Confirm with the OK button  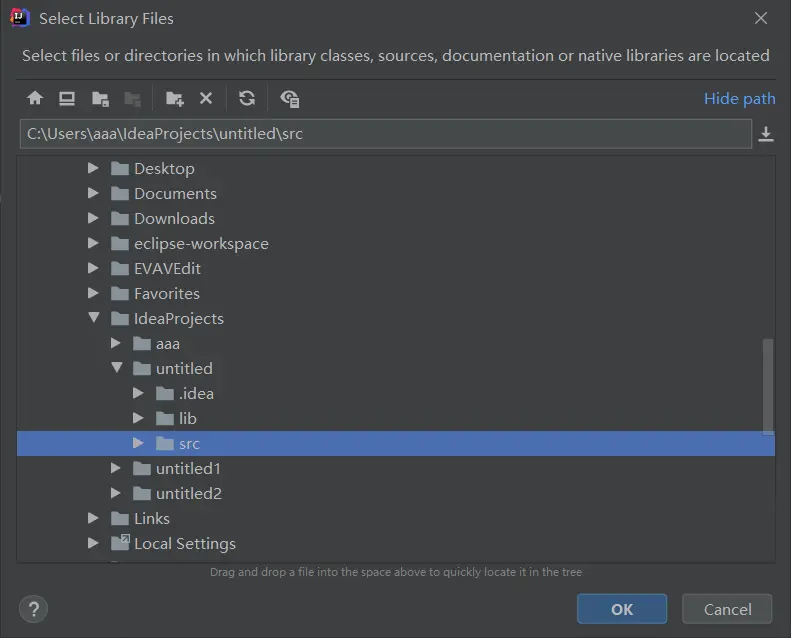coord(622,609)
